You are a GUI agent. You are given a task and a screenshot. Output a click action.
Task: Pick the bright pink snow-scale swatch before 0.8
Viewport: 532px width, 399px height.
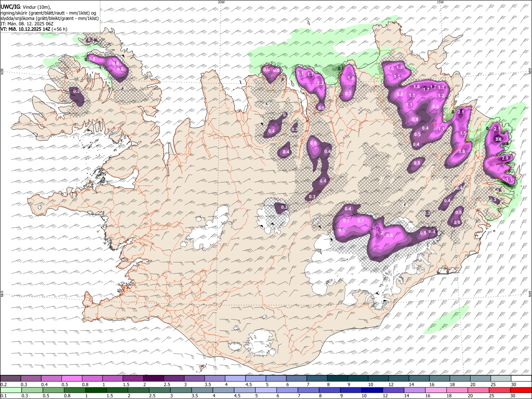(71, 378)
